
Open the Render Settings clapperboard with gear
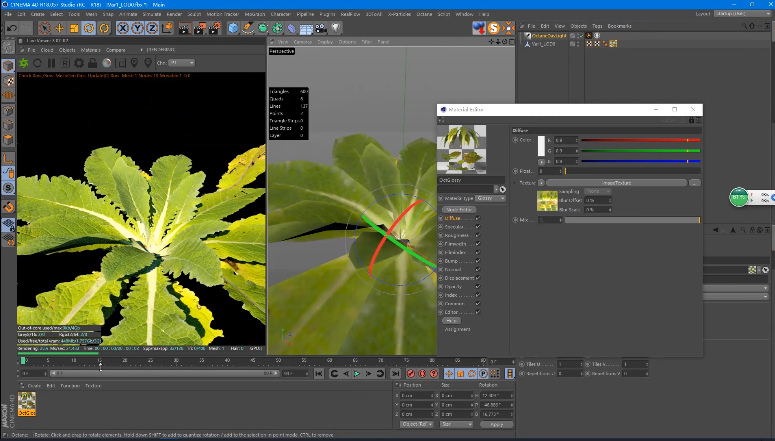(x=215, y=28)
